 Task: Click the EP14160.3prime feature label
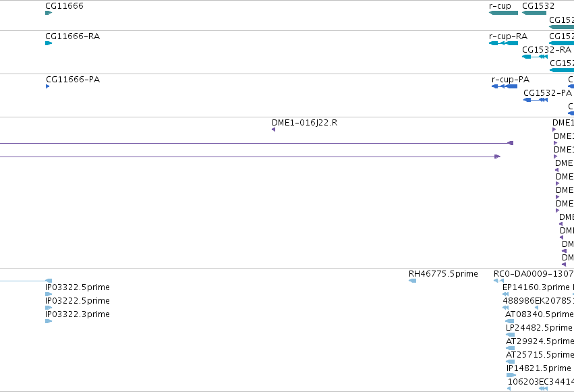536,287
